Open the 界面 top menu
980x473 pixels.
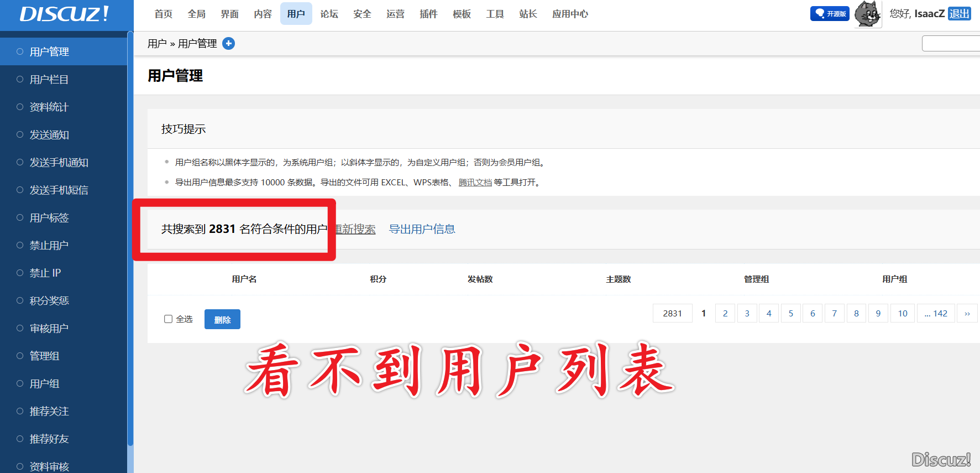229,14
